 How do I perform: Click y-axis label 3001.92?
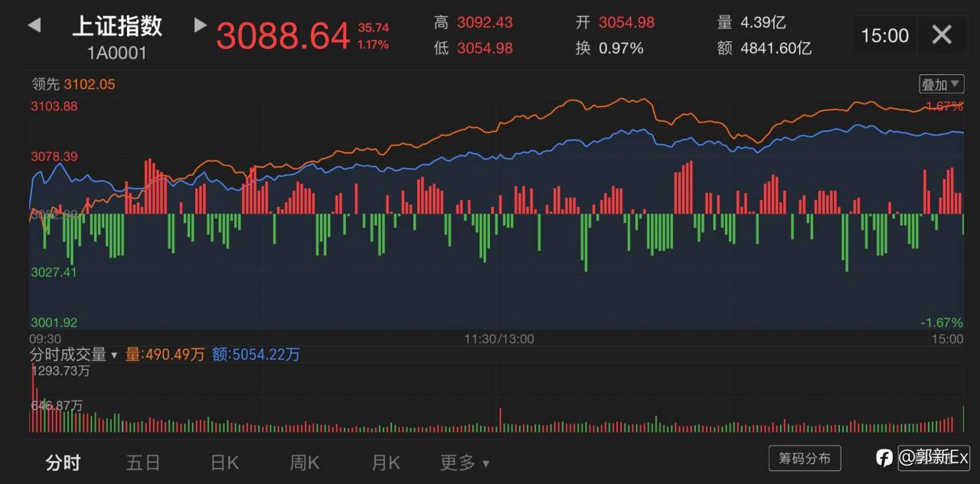[54, 322]
